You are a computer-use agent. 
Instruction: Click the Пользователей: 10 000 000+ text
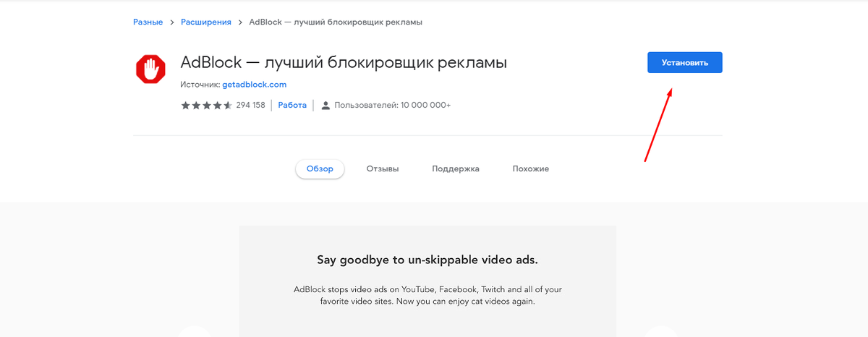391,106
